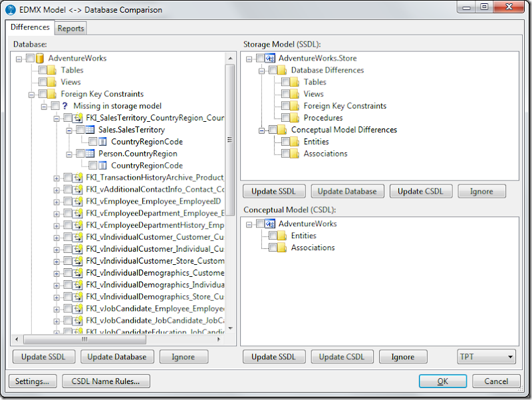Check the AdventureWorks database root checkbox

click(x=30, y=58)
